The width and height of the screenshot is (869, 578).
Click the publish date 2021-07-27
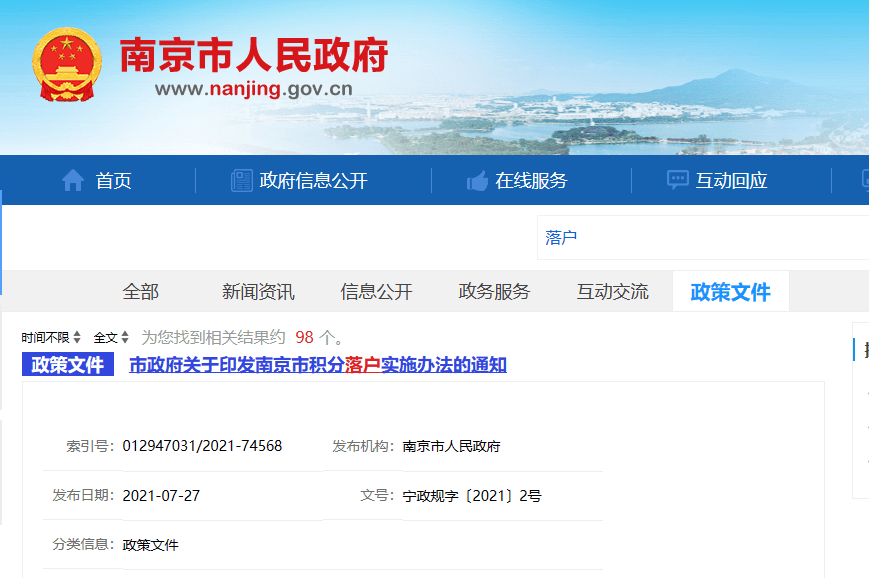pos(161,495)
